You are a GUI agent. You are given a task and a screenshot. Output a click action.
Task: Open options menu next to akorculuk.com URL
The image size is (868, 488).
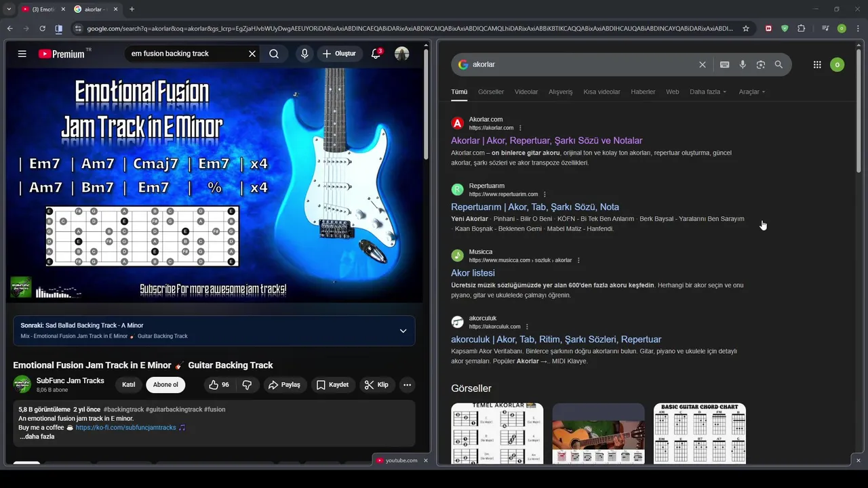(527, 327)
